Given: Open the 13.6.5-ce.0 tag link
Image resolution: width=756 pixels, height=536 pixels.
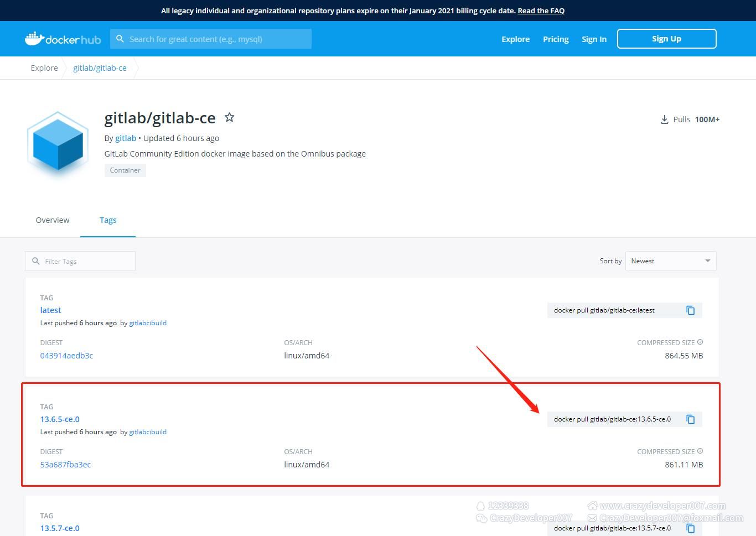Looking at the screenshot, I should 60,419.
